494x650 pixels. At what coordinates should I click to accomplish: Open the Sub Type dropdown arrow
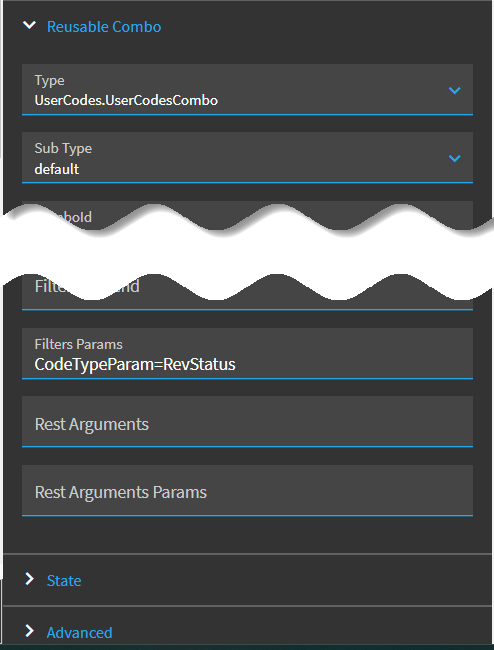click(455, 158)
